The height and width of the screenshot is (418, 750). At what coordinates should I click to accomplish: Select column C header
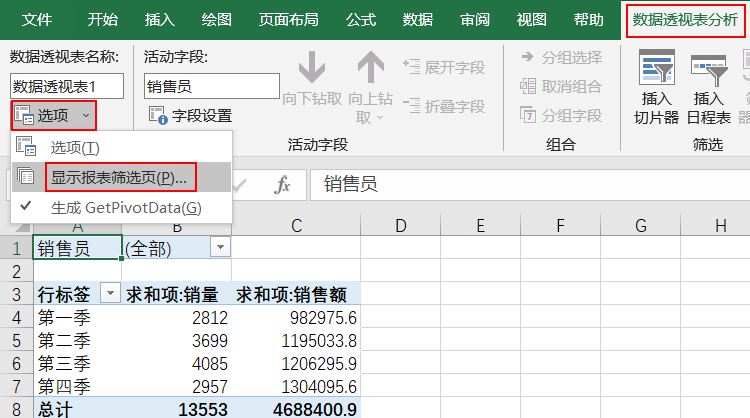(296, 225)
